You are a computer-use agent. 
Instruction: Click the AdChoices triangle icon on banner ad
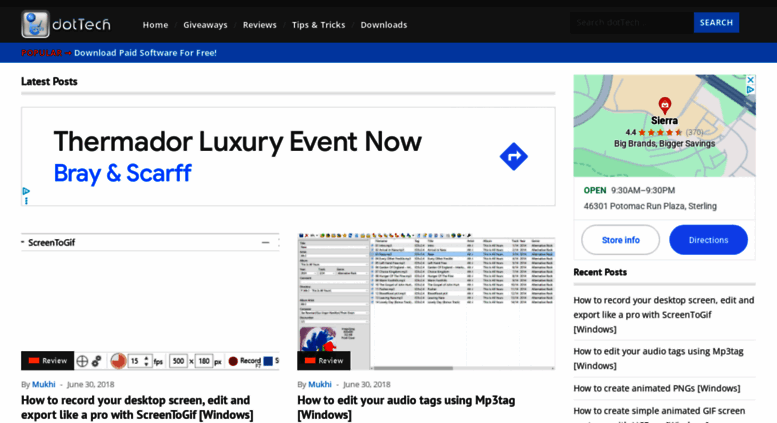tap(26, 191)
